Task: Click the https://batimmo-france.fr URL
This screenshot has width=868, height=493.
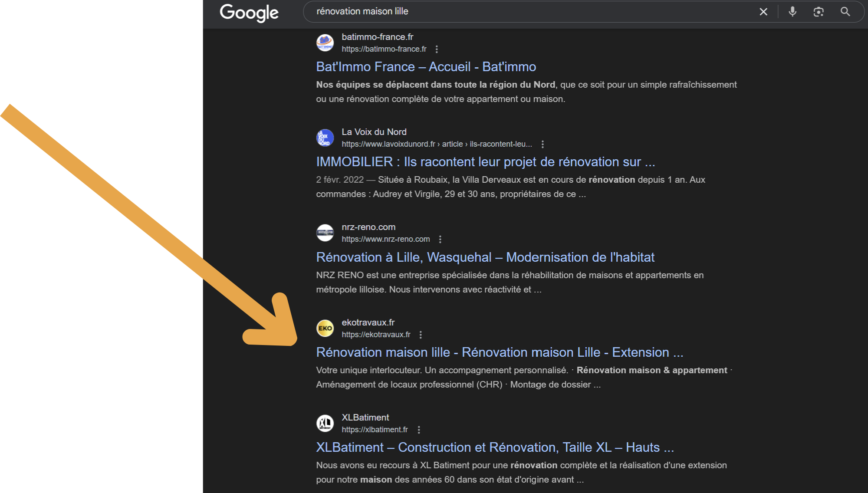Action: [x=384, y=49]
